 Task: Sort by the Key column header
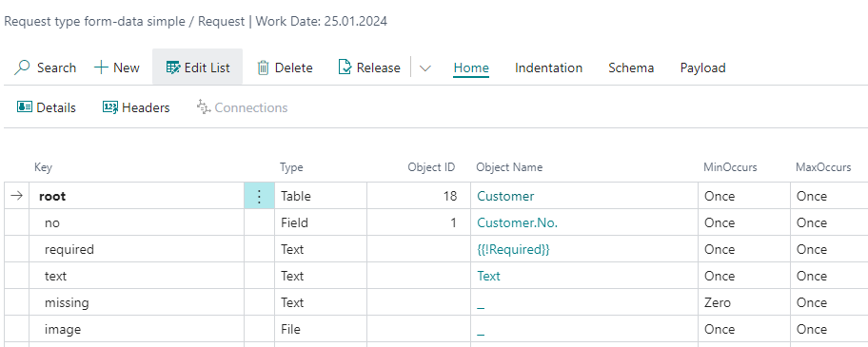tap(43, 167)
